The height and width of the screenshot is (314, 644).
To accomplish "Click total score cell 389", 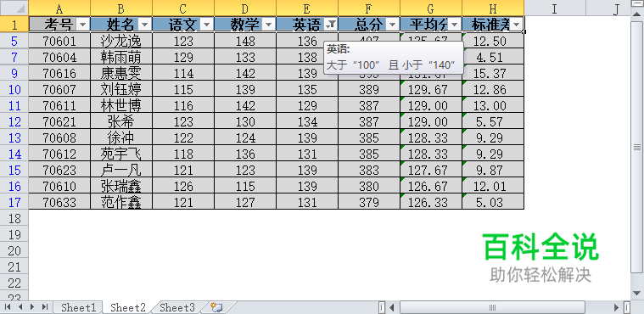I will 369,89.
